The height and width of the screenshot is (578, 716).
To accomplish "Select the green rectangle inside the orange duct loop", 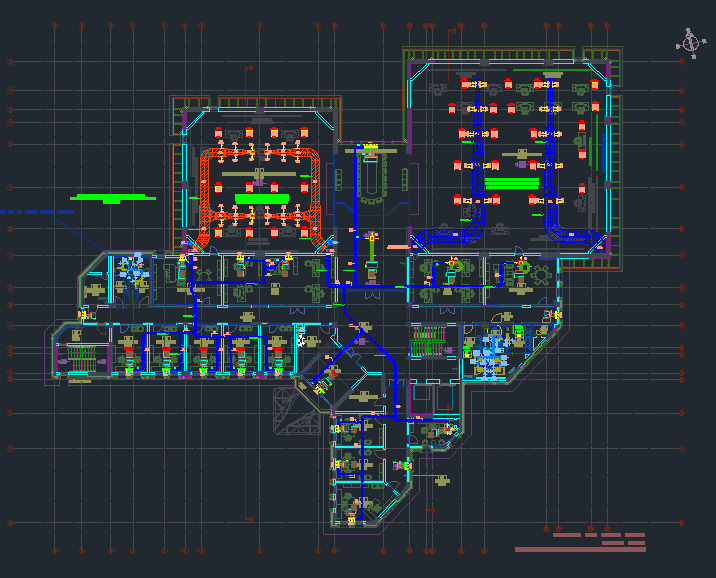I will pyautogui.click(x=261, y=198).
